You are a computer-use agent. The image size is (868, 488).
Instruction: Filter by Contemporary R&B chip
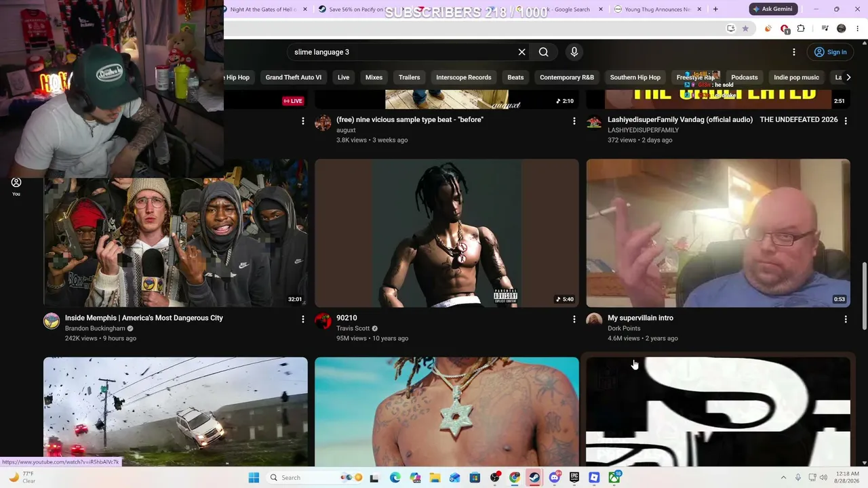pyautogui.click(x=567, y=77)
